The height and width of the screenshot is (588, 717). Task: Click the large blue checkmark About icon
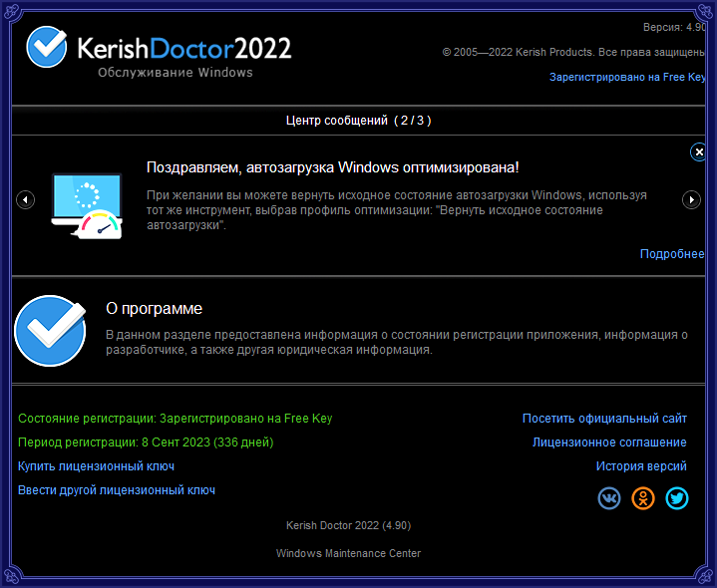pos(50,330)
